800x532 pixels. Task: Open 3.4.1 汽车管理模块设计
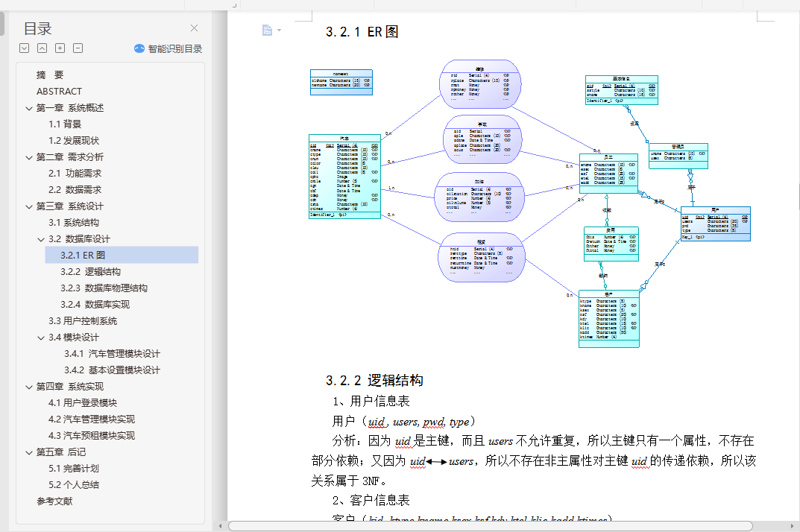pyautogui.click(x=113, y=354)
